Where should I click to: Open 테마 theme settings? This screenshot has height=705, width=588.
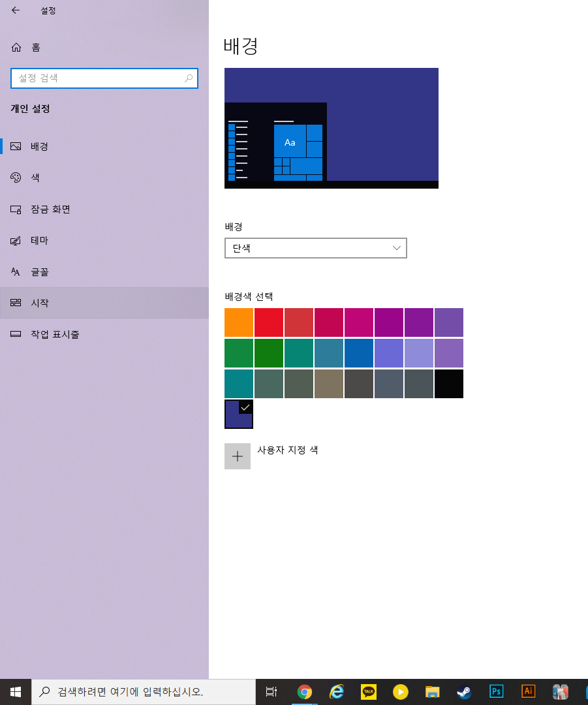tap(104, 240)
